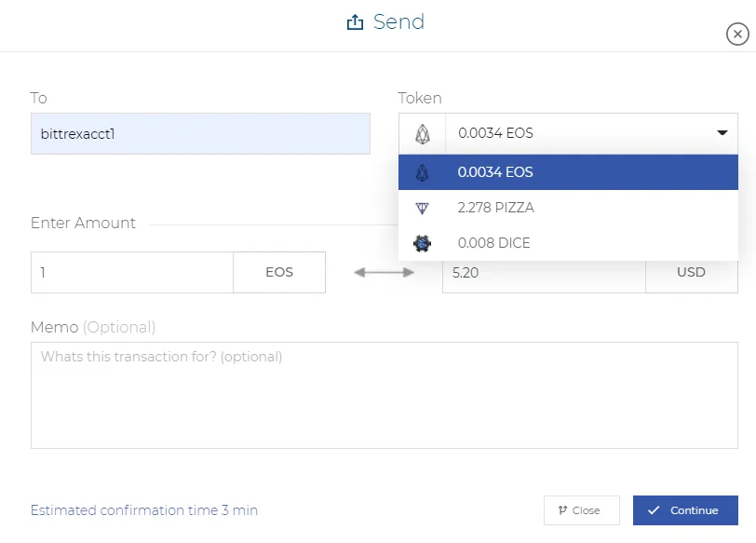Click the Close button at bottom
The width and height of the screenshot is (756, 543).
coord(582,510)
